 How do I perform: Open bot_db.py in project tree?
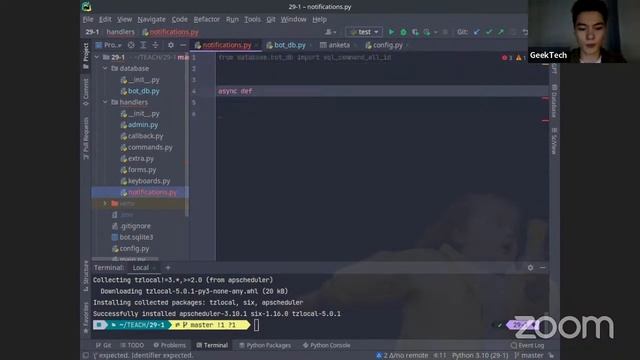143,91
